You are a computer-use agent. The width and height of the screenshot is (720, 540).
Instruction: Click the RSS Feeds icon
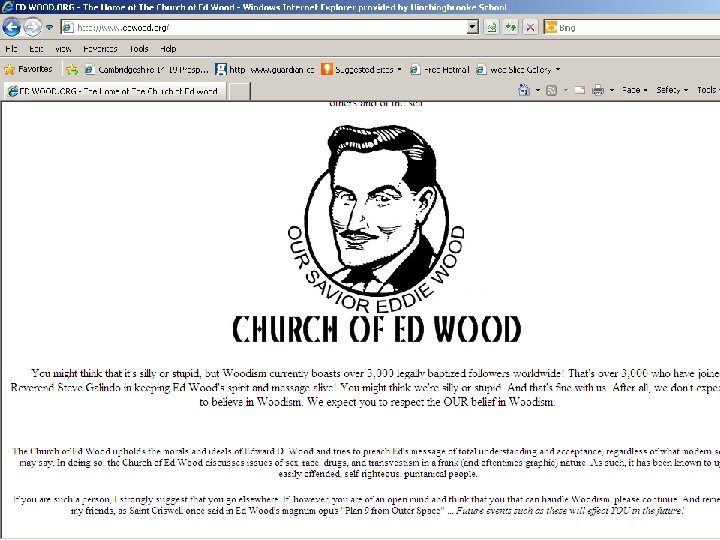pos(551,90)
